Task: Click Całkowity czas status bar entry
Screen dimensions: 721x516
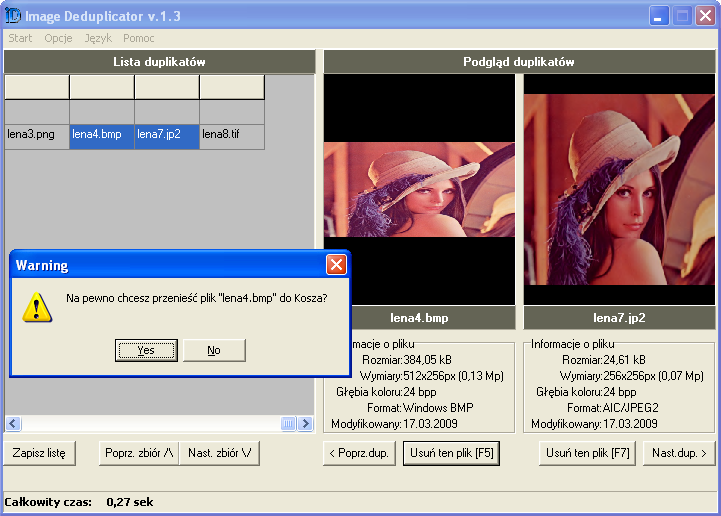Action: 48,502
